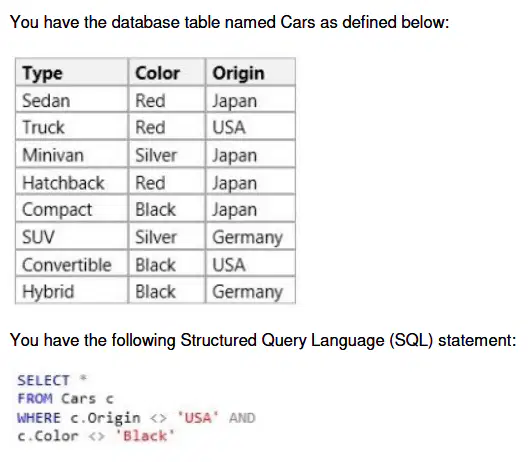Screen dimensions: 528x462
Task: Click the SUV type cell
Action: point(72,237)
